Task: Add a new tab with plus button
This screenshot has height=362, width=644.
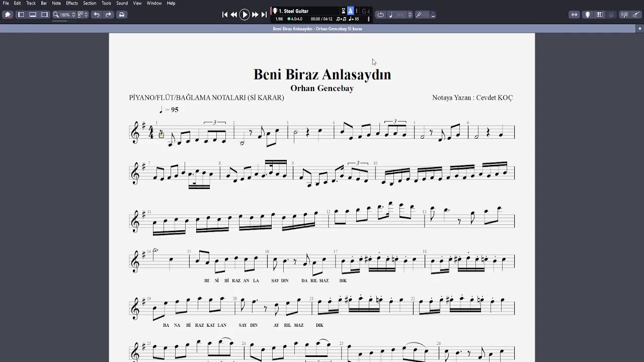Action: [x=639, y=29]
